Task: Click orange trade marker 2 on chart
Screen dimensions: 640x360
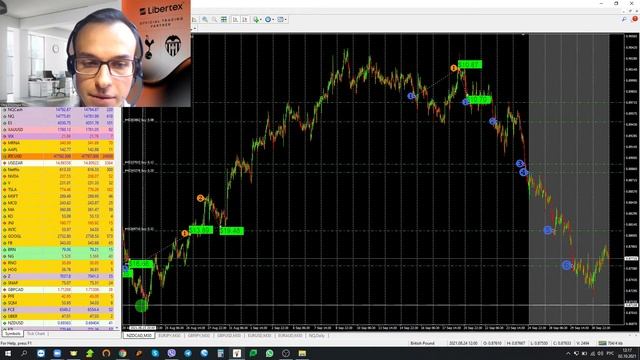Action: click(x=200, y=198)
